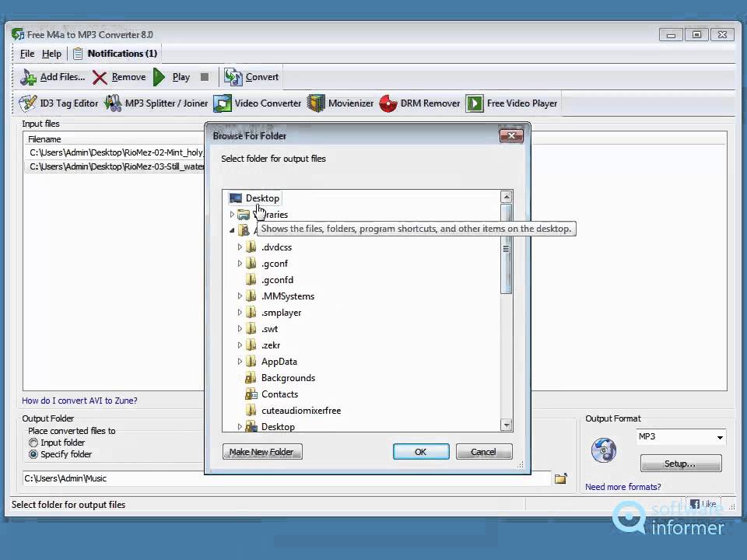This screenshot has width=747, height=560.
Task: Expand the .gconf folder node
Action: click(x=240, y=264)
